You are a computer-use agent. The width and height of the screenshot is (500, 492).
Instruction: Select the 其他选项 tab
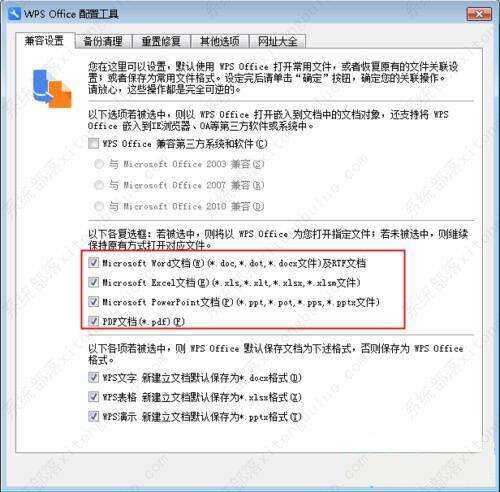[x=220, y=41]
